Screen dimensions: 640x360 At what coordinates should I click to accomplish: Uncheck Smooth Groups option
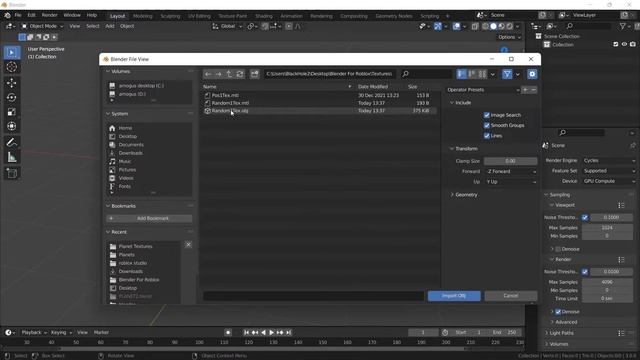point(487,125)
